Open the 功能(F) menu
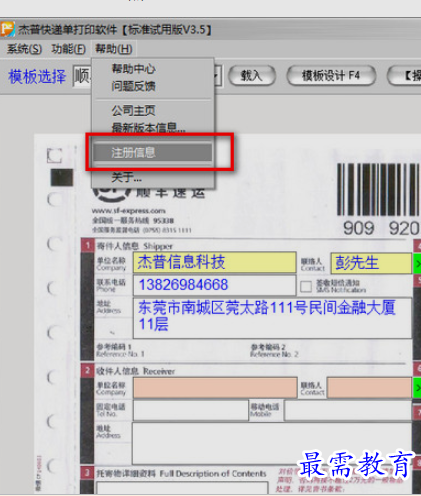Viewport: 421px width, 496px height. click(x=68, y=49)
